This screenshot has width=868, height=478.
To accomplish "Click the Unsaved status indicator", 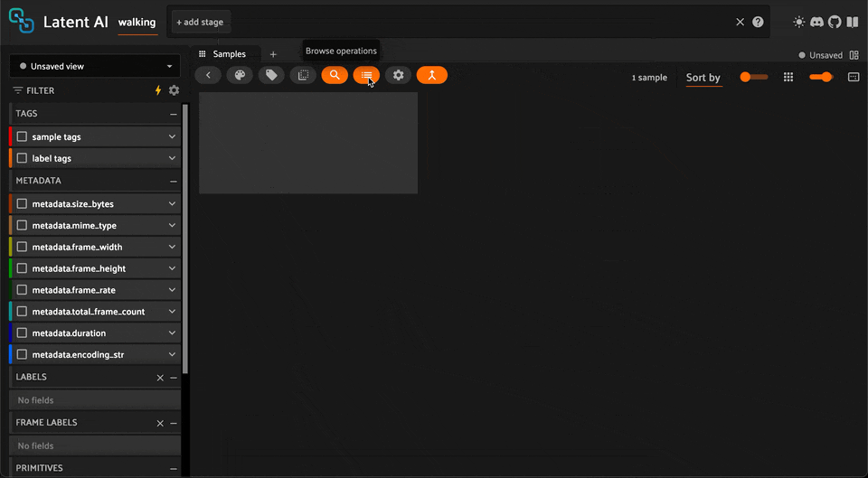I will [x=820, y=55].
